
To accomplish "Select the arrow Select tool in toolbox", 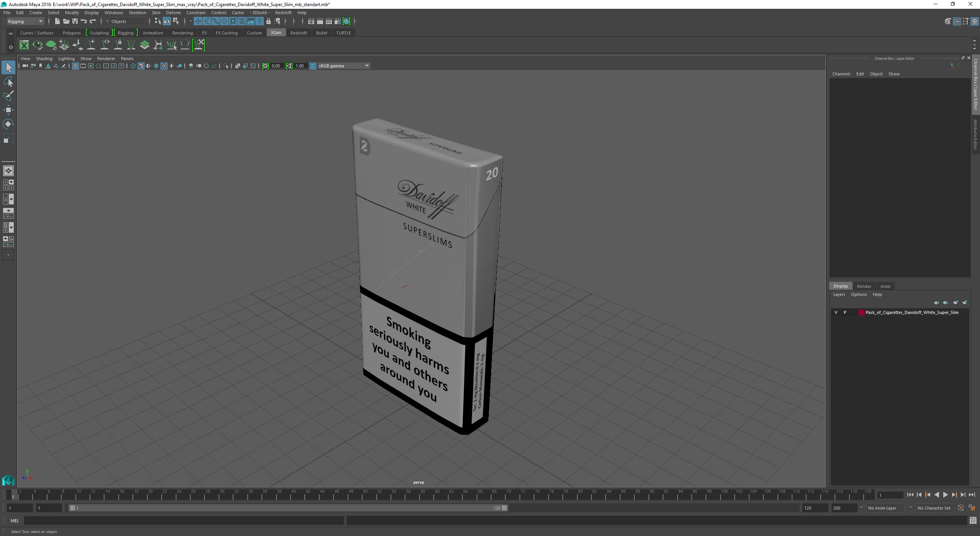I will [x=8, y=68].
